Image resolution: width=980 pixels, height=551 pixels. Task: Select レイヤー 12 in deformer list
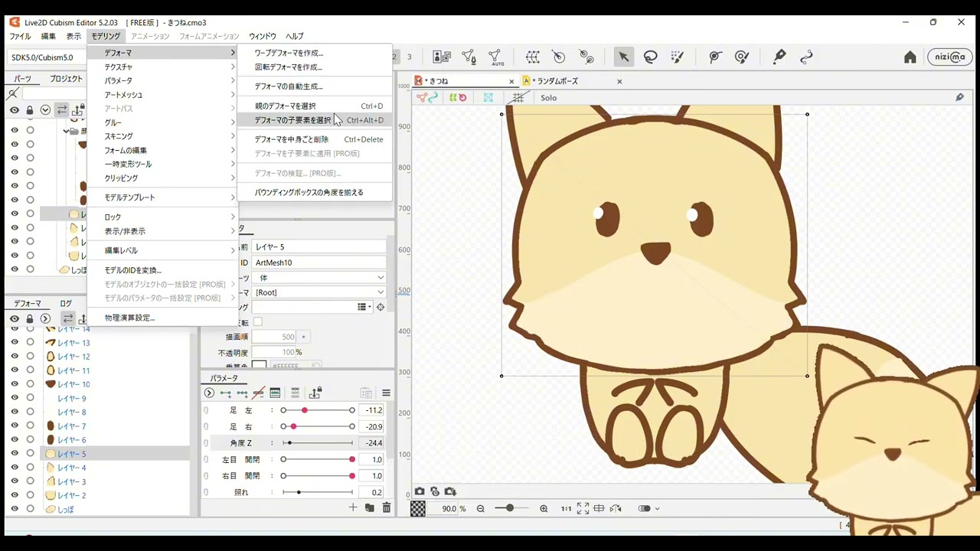73,357
